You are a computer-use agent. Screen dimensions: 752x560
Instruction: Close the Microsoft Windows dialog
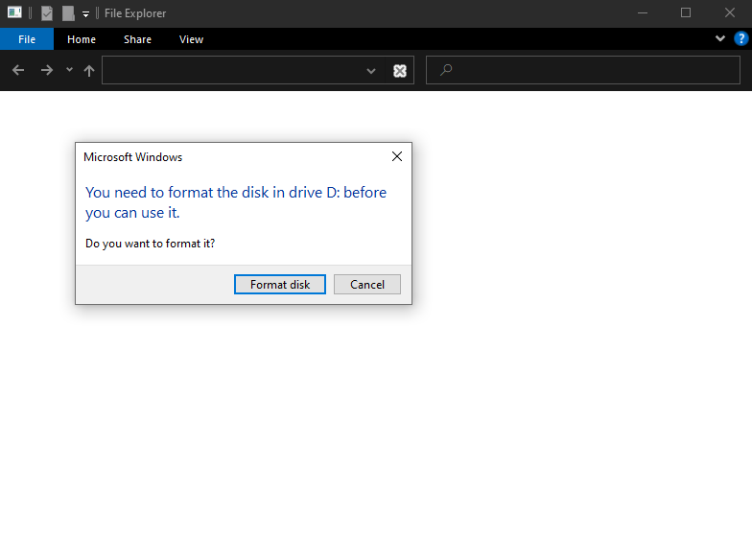click(397, 156)
